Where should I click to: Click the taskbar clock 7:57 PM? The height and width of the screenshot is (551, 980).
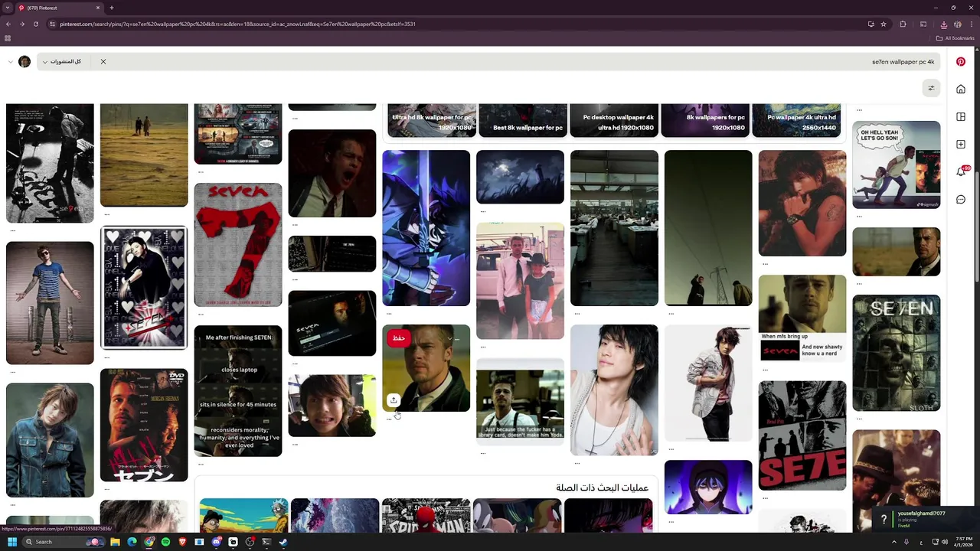point(963,542)
